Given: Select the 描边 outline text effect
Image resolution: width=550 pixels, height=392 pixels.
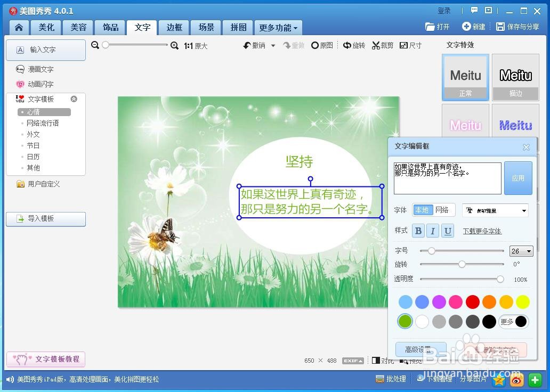Looking at the screenshot, I should tap(516, 77).
